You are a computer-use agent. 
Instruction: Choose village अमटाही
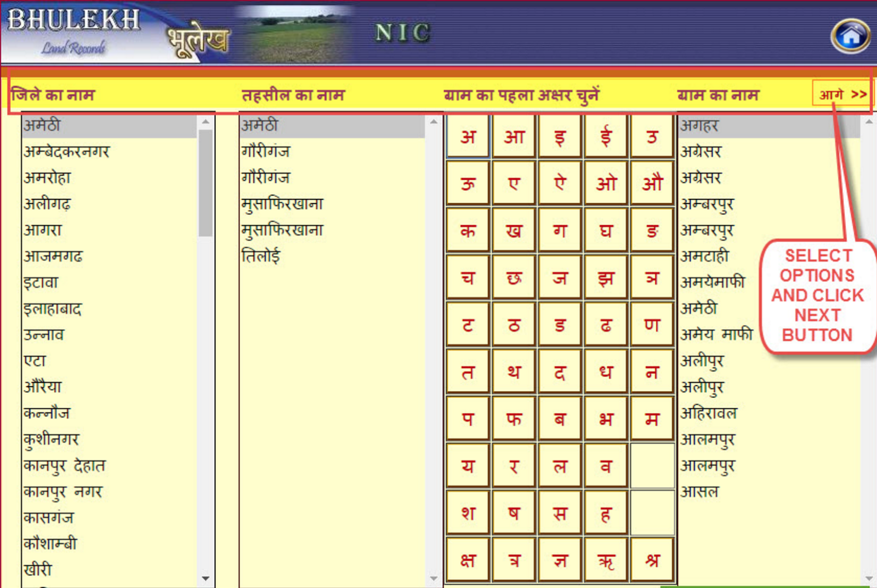(769, 256)
